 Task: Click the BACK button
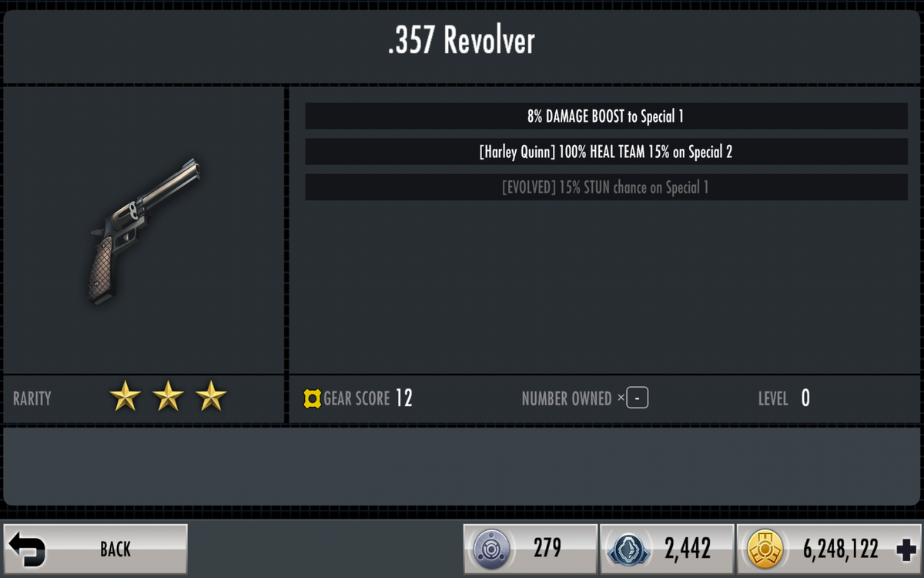[x=95, y=549]
